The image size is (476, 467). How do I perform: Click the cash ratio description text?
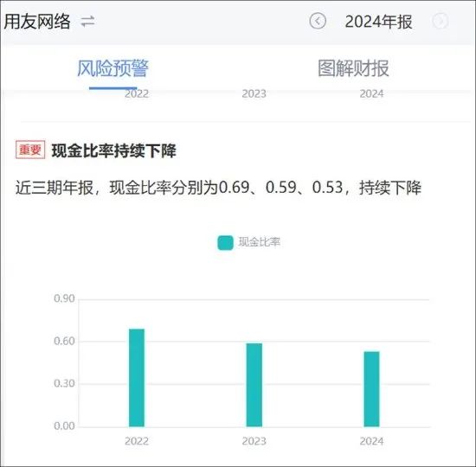pyautogui.click(x=218, y=187)
